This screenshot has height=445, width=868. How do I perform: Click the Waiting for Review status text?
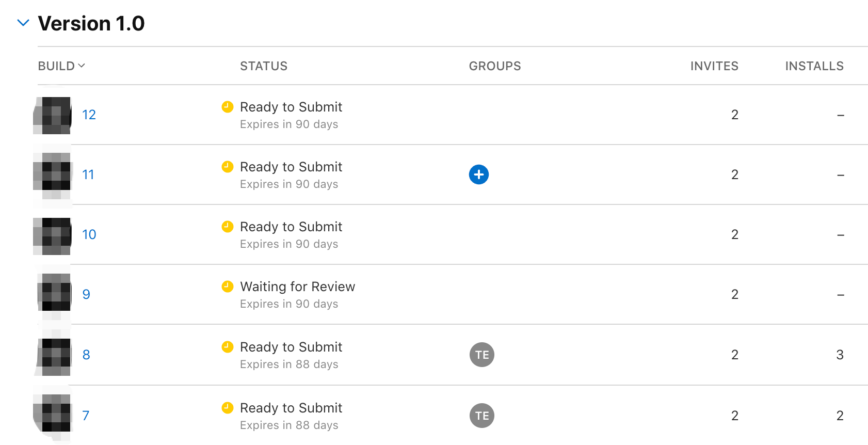coord(297,287)
